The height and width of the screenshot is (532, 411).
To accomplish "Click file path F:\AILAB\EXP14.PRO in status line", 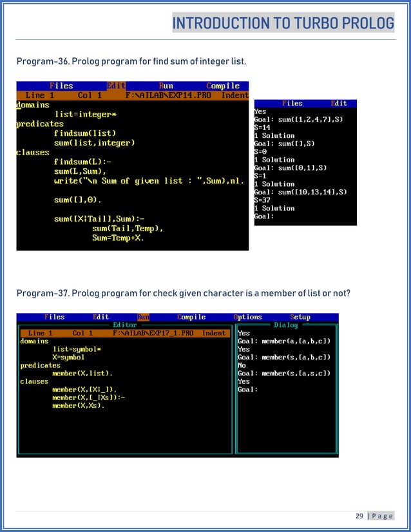I will pos(168,95).
